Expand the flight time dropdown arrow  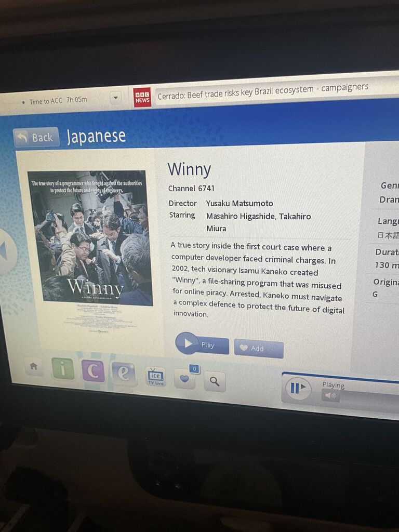[115, 98]
